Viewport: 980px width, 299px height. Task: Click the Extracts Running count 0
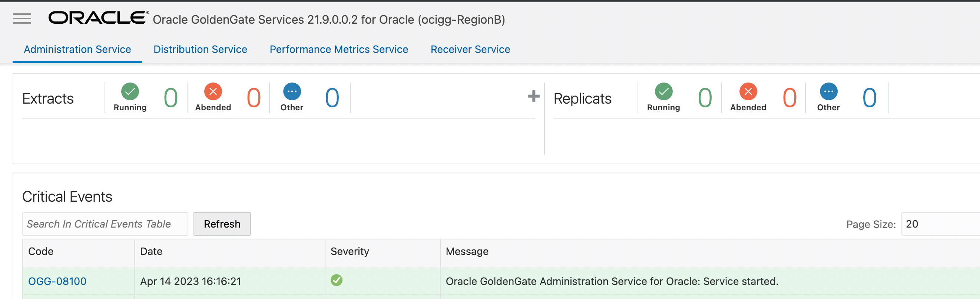pyautogui.click(x=171, y=98)
